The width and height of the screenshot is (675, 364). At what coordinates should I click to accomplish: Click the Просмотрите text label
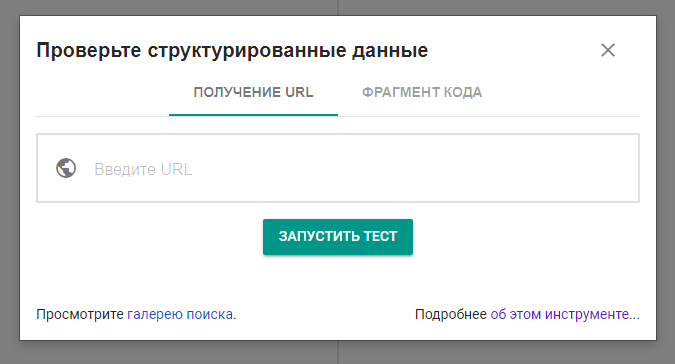(80, 315)
